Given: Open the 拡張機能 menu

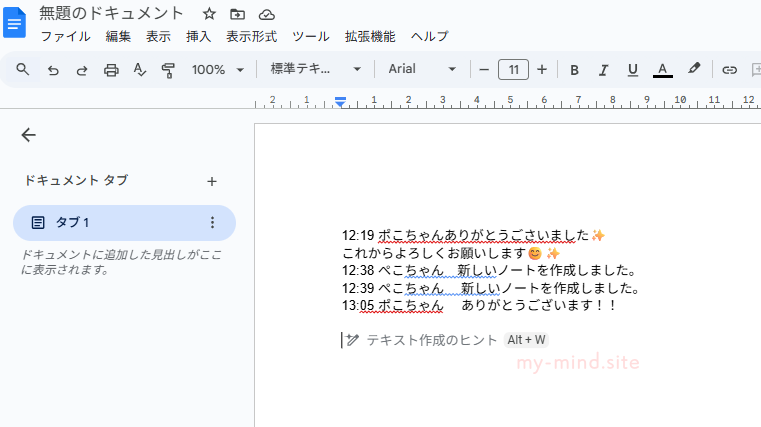Looking at the screenshot, I should 370,36.
